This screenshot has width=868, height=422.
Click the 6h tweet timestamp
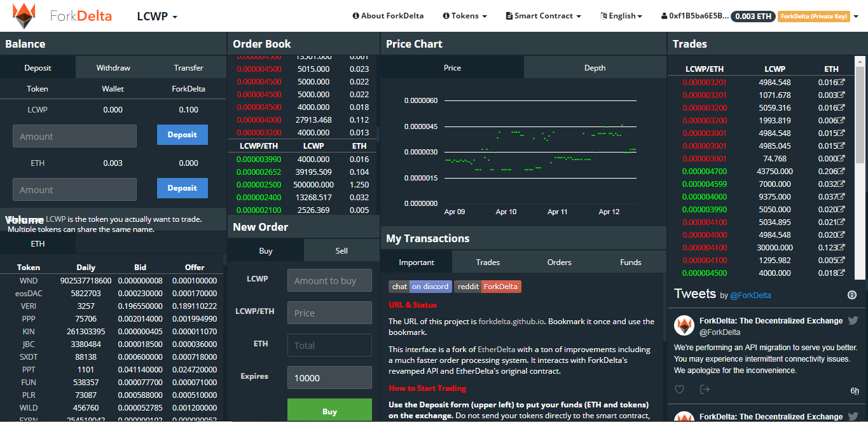coord(855,391)
